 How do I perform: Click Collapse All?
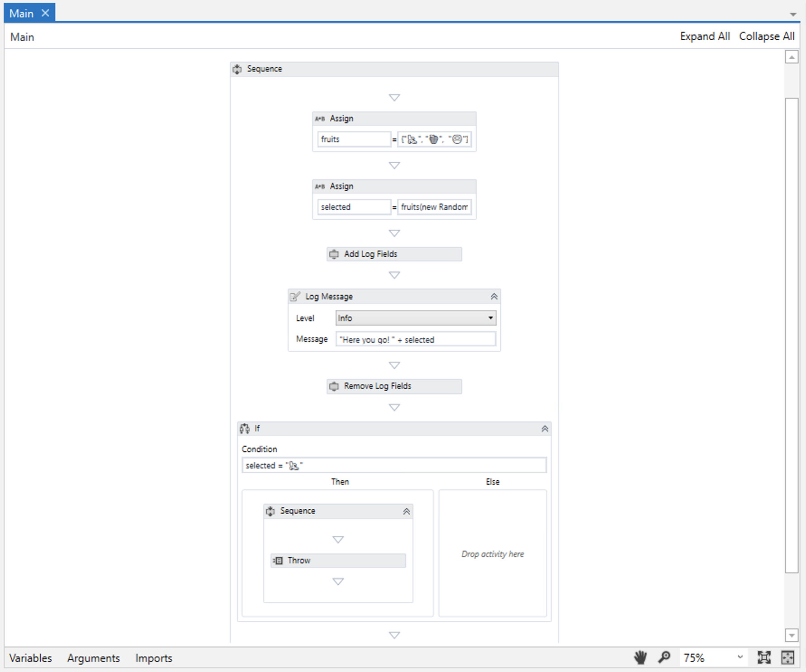(767, 36)
